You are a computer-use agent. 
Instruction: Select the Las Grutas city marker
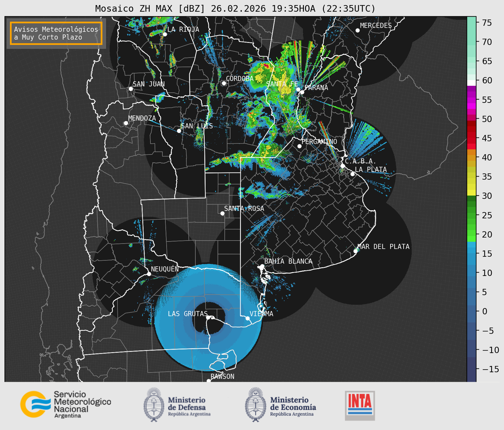pyautogui.click(x=208, y=318)
